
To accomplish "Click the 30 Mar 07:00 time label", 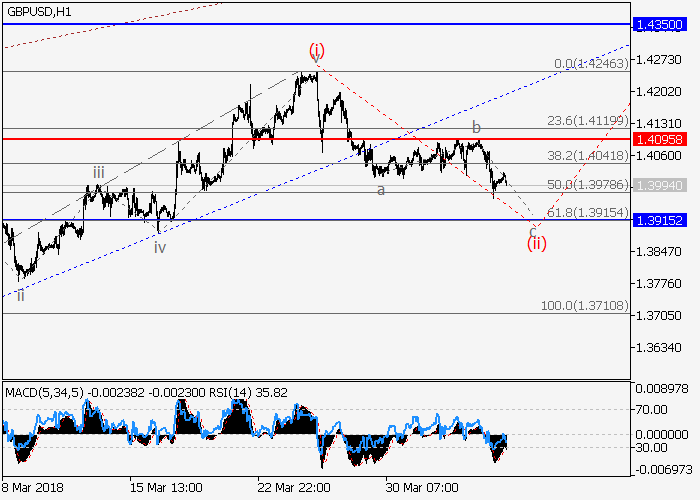I will [x=422, y=488].
